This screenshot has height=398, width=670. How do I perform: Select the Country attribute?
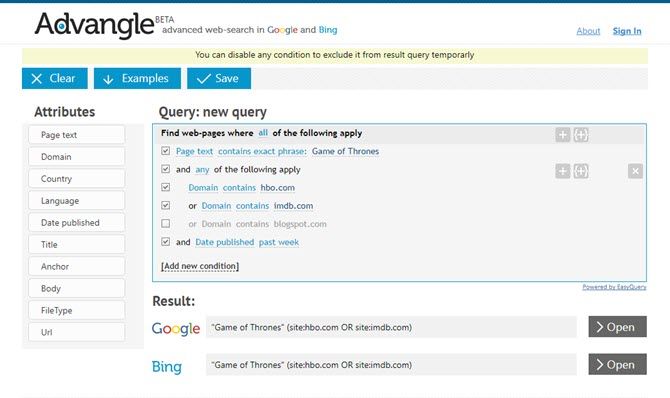77,179
